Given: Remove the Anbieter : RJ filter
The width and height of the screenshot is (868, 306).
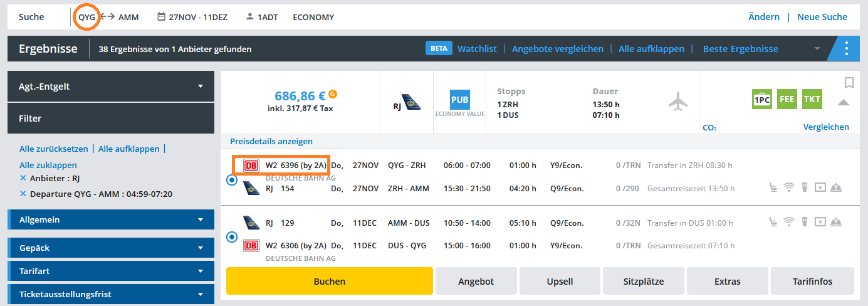Looking at the screenshot, I should (23, 178).
